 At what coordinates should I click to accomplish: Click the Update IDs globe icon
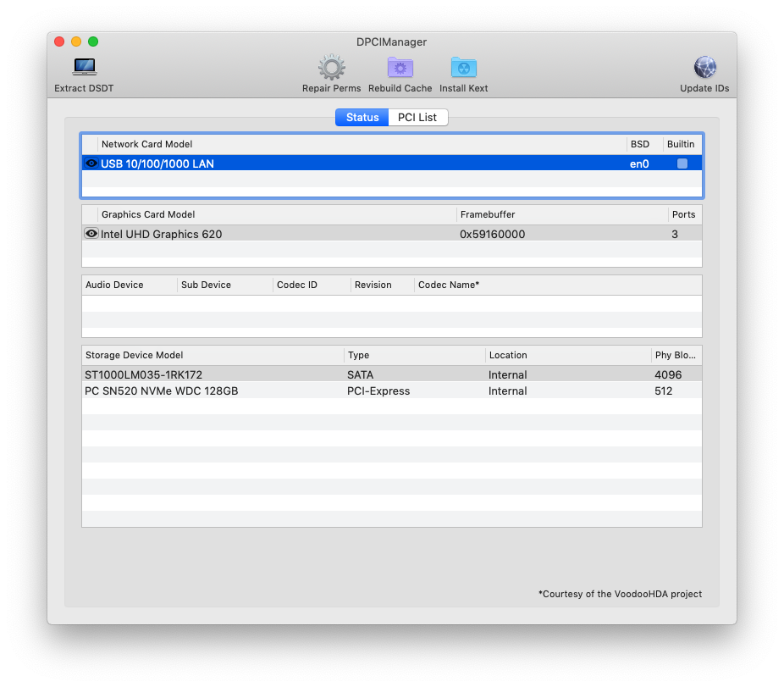[x=704, y=68]
